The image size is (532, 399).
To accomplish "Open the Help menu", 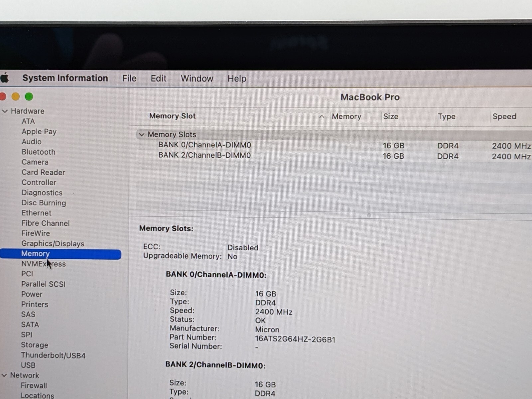I will pyautogui.click(x=237, y=79).
